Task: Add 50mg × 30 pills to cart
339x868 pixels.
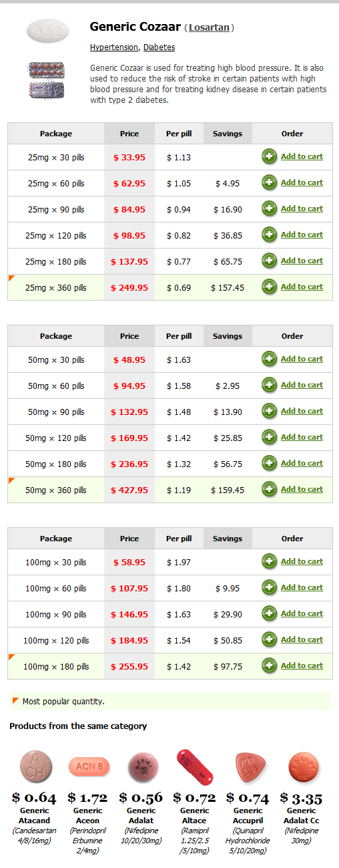Action: click(x=302, y=359)
